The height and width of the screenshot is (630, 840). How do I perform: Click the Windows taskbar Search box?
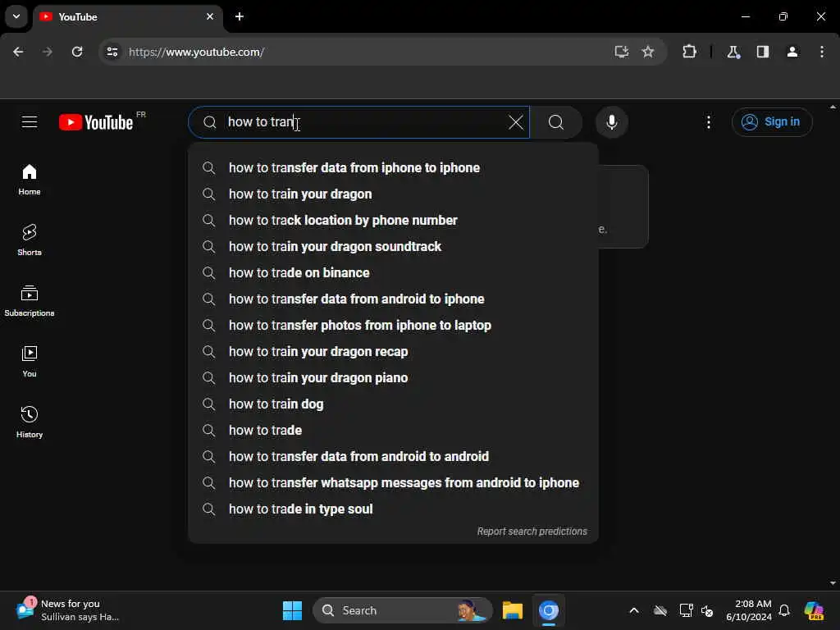(403, 610)
